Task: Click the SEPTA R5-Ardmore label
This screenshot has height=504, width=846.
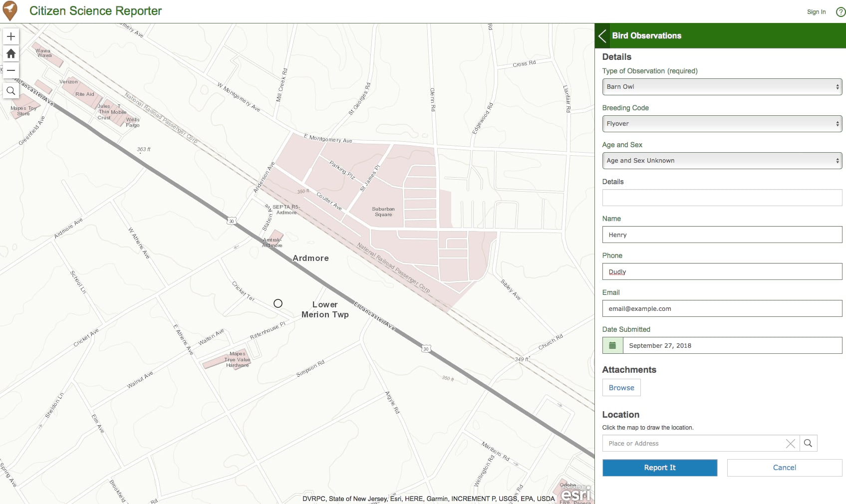Action: click(x=286, y=210)
